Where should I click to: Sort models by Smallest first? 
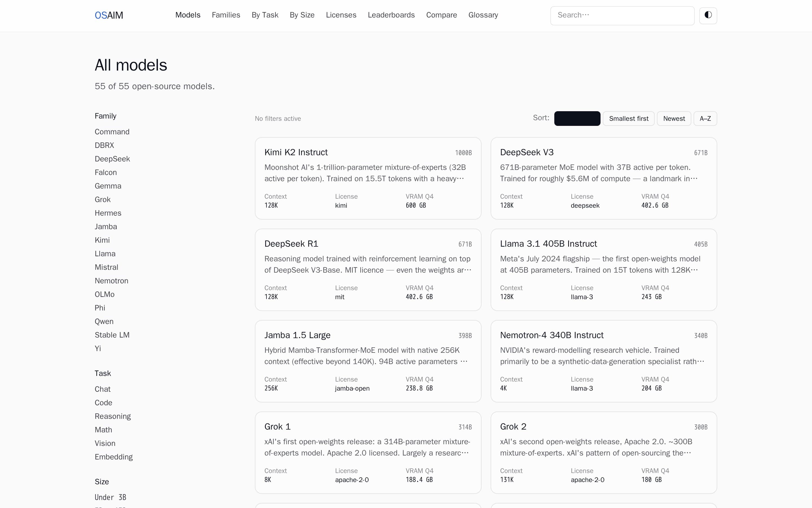(629, 119)
